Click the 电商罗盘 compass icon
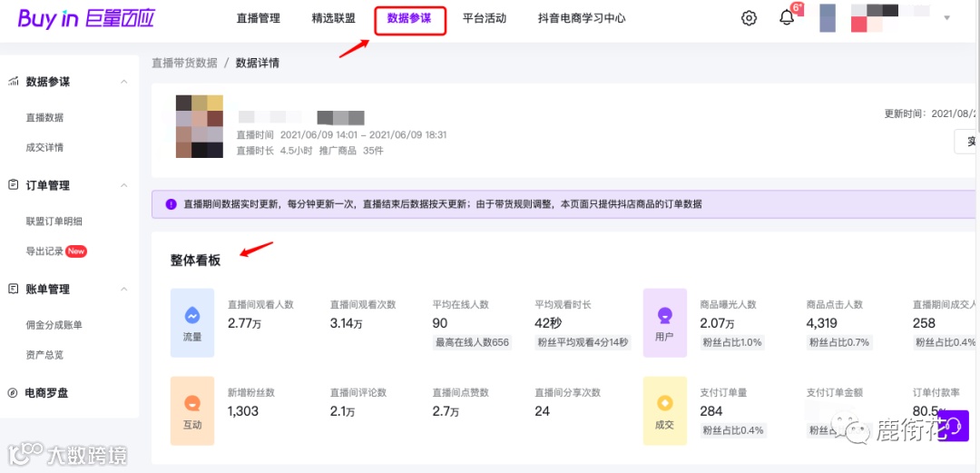The width and height of the screenshot is (980, 473). click(x=13, y=393)
